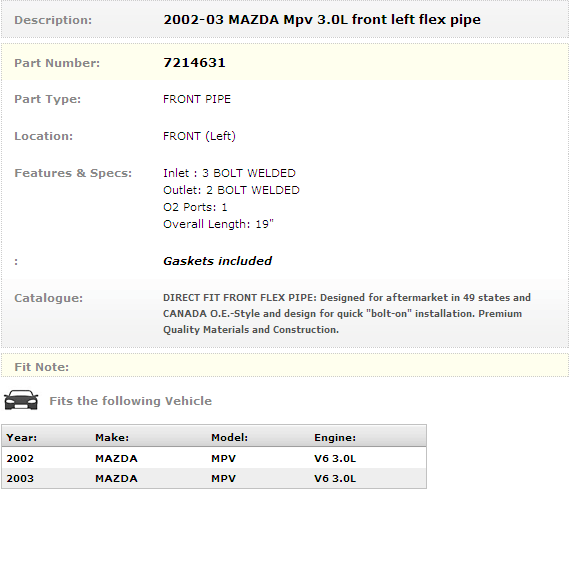This screenshot has height=566, width=570.
Task: Click the Engine column header
Action: 335,437
